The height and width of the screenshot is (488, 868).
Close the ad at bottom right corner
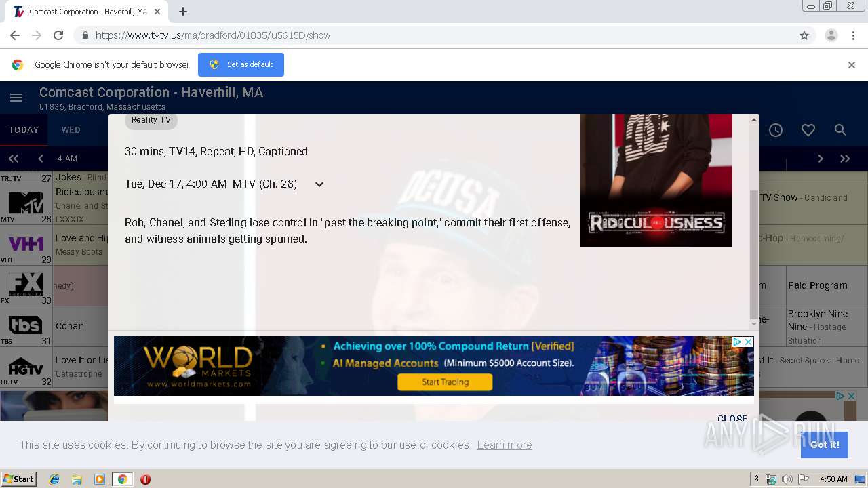(850, 396)
